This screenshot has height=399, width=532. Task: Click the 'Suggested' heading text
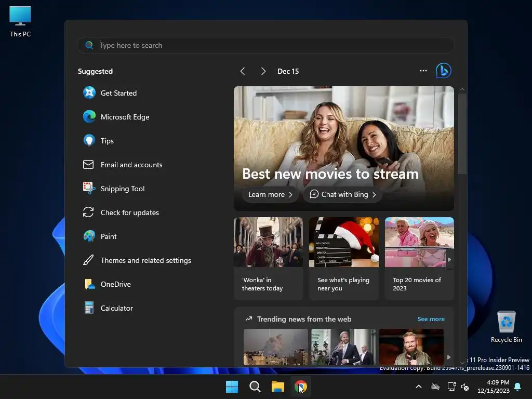[x=96, y=71]
